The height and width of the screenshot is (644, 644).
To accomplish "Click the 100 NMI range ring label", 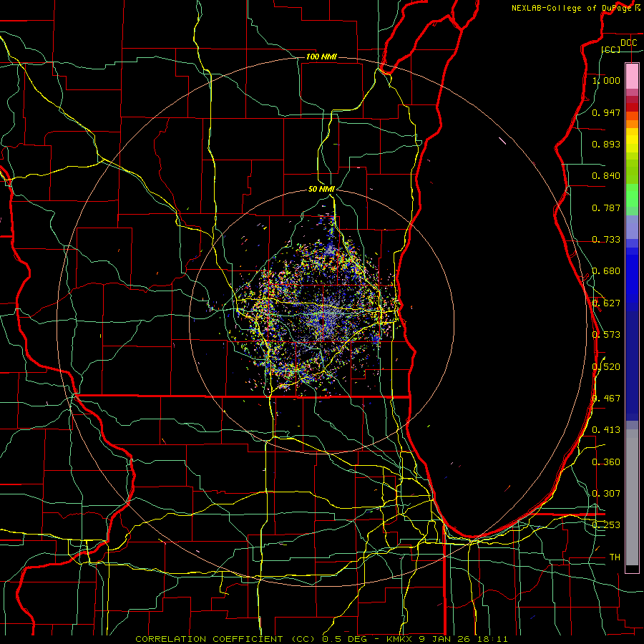I will [x=321, y=57].
